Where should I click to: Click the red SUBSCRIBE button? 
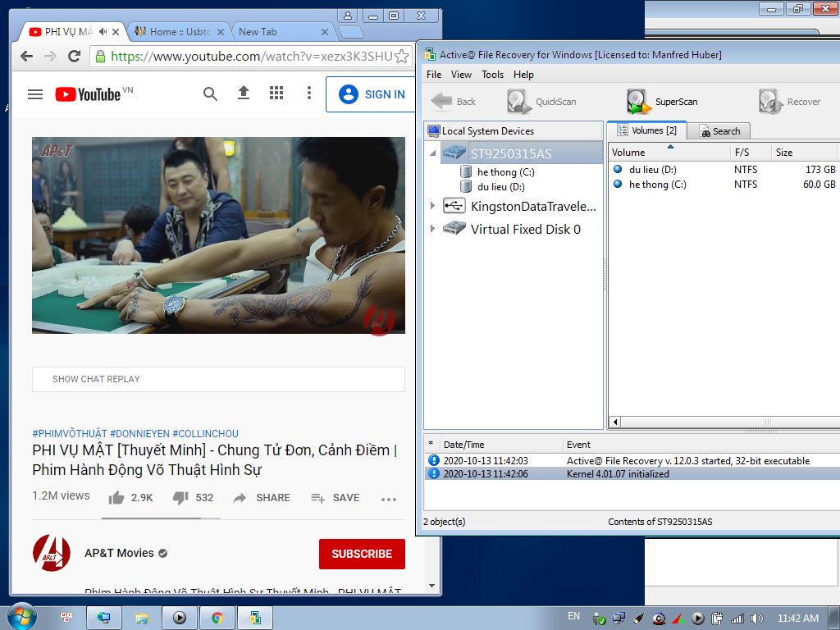coord(362,554)
